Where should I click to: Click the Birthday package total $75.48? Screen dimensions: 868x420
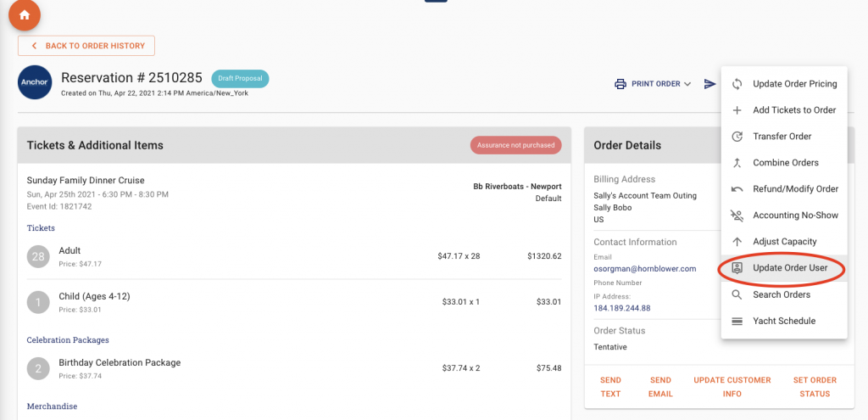pos(549,368)
